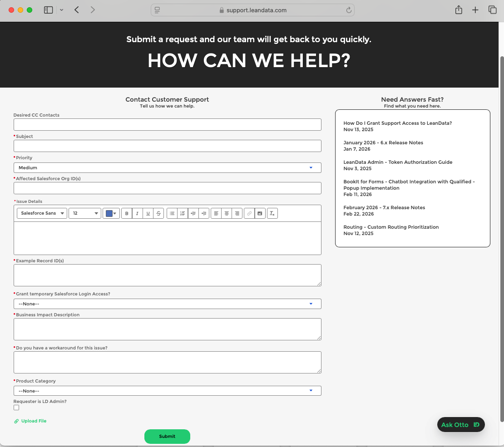Click into the Subject input field

pyautogui.click(x=167, y=146)
